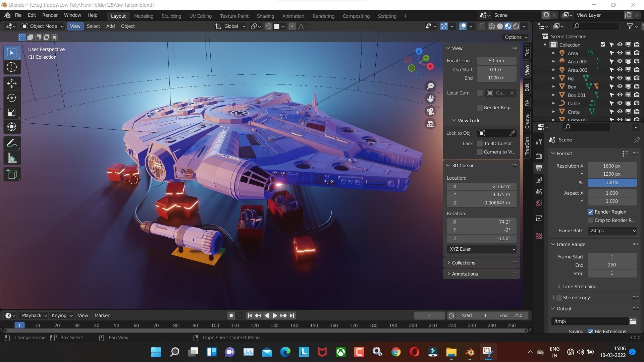Viewport: 644px width, 362px height.
Task: Enable Camera to View lock checkbox
Action: (x=480, y=152)
